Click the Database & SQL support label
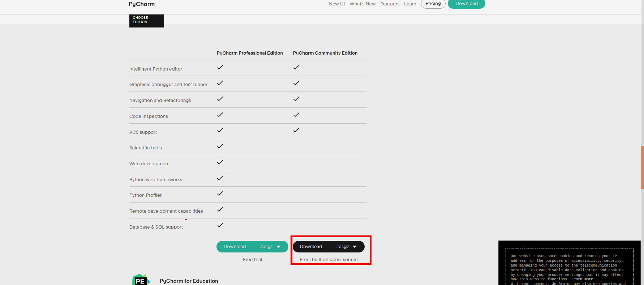This screenshot has height=285, width=644. [x=156, y=227]
